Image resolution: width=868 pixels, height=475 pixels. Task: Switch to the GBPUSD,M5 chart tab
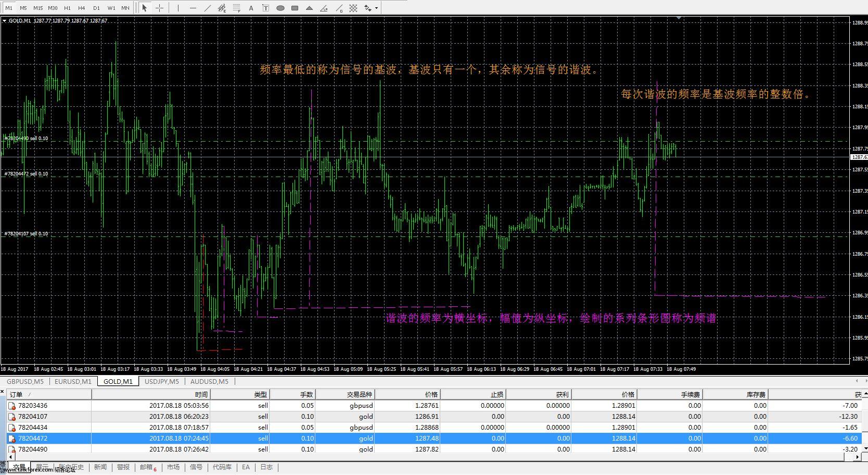click(x=25, y=381)
